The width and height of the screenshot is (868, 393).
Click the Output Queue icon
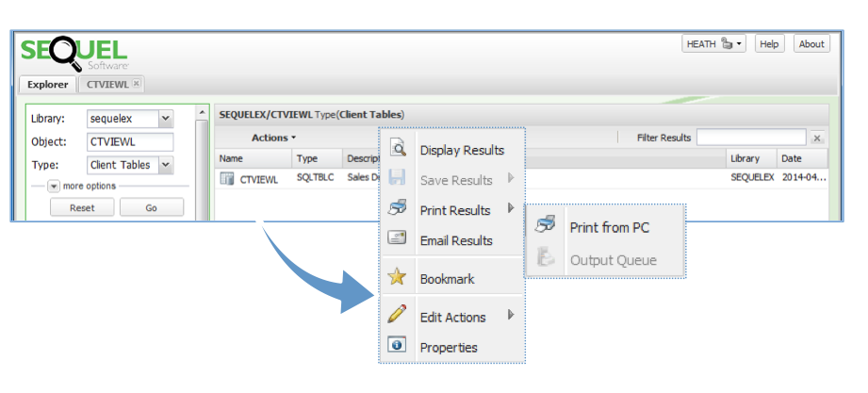click(x=546, y=258)
